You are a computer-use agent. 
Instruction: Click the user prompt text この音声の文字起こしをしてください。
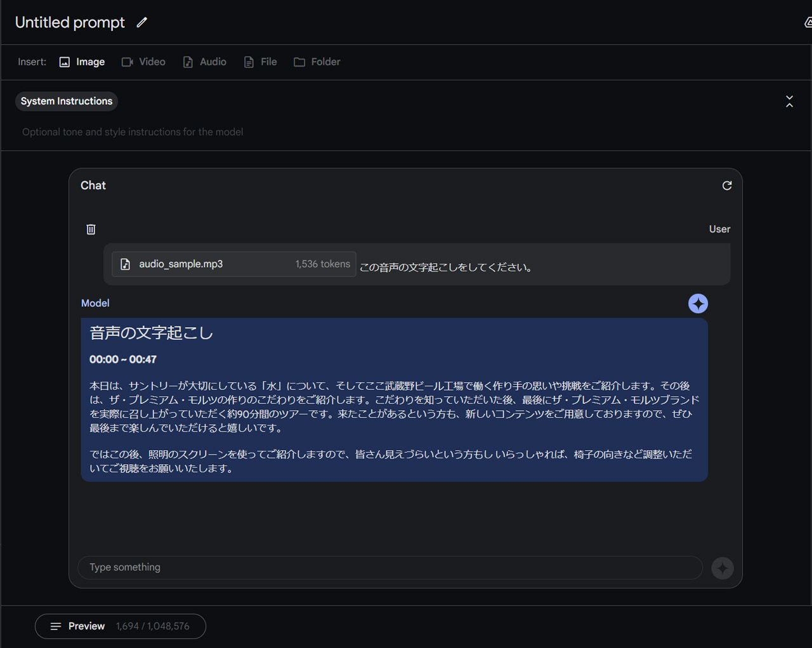pos(446,268)
